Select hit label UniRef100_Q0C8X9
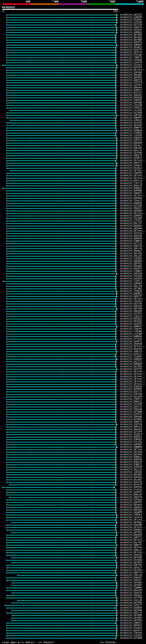Screen dimensions: 146x644 pos(131,397)
